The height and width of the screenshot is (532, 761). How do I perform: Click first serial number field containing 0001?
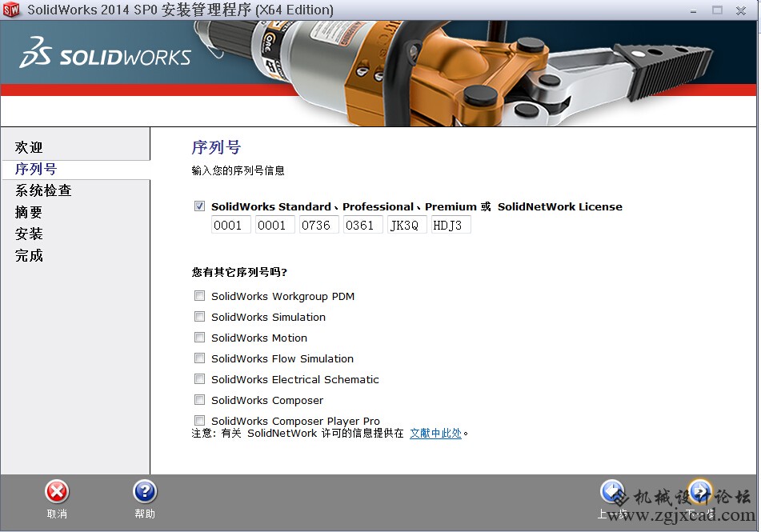[231, 225]
